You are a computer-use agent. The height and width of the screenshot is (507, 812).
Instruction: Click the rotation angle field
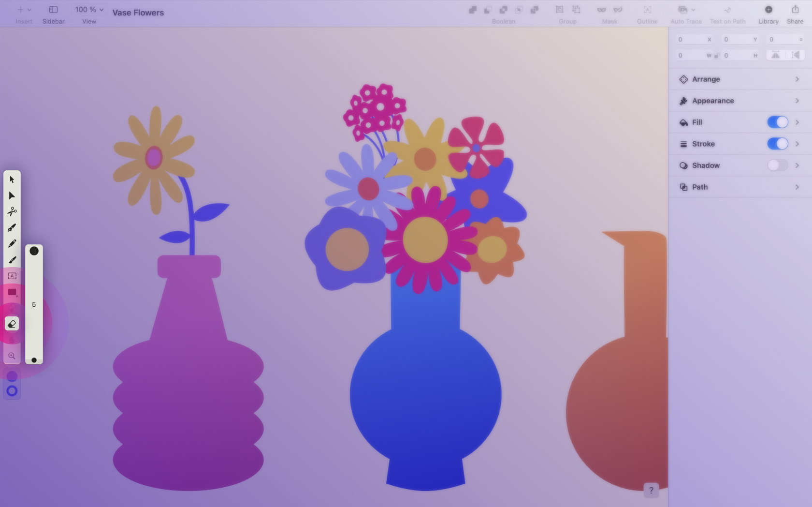pyautogui.click(x=786, y=40)
